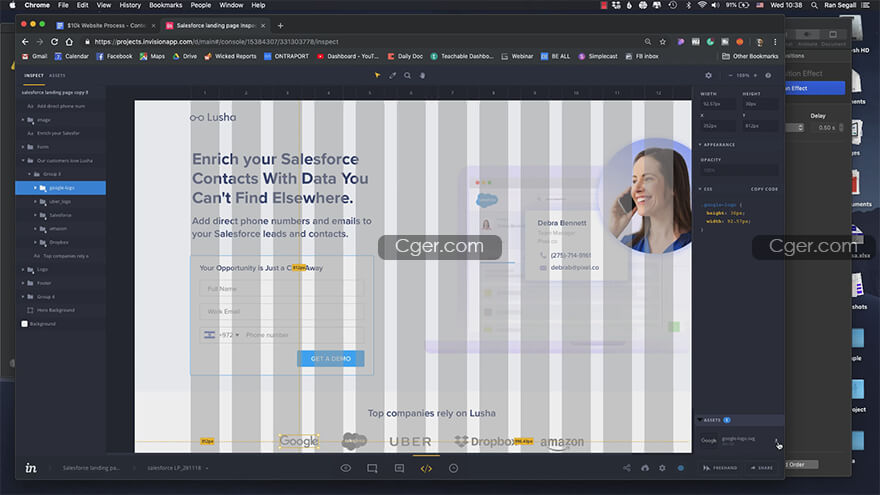Expand the Form layer folder

[23, 146]
